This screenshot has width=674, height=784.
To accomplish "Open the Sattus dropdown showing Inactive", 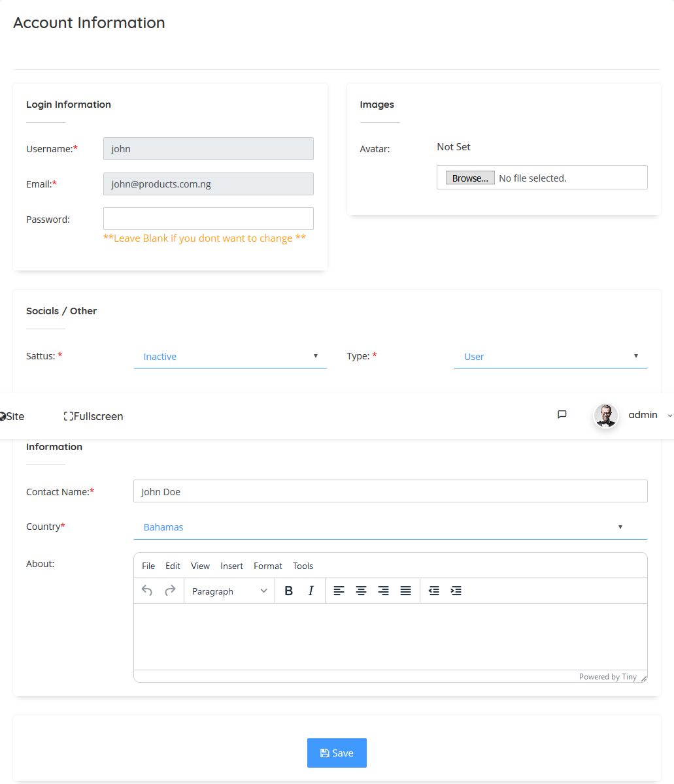I will [230, 357].
